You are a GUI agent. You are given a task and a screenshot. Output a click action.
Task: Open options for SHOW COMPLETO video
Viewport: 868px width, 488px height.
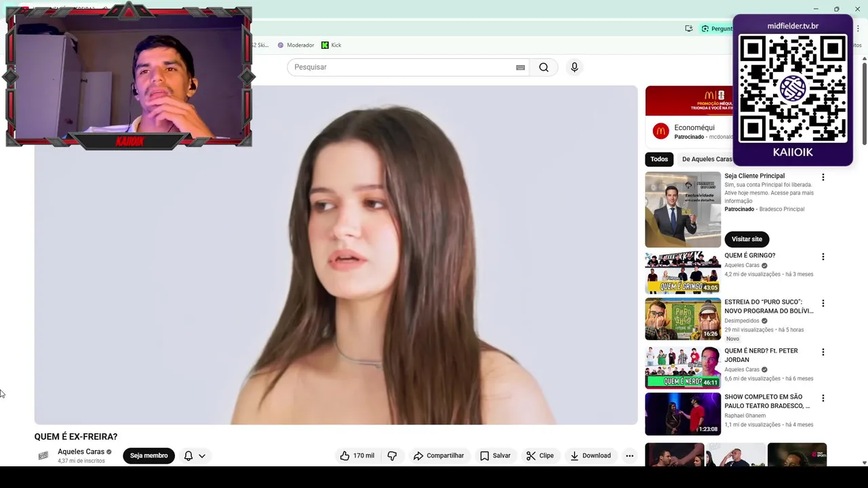tap(823, 399)
